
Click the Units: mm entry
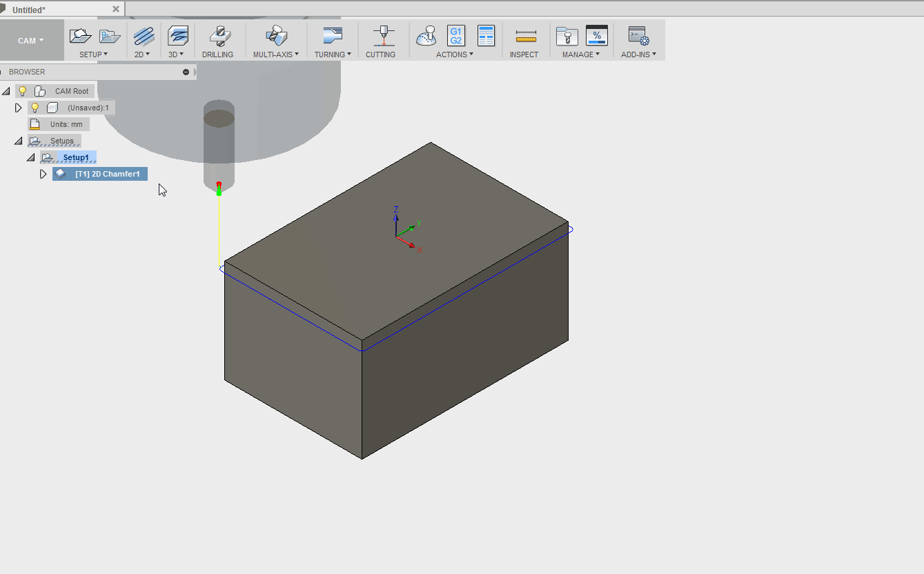pyautogui.click(x=63, y=123)
